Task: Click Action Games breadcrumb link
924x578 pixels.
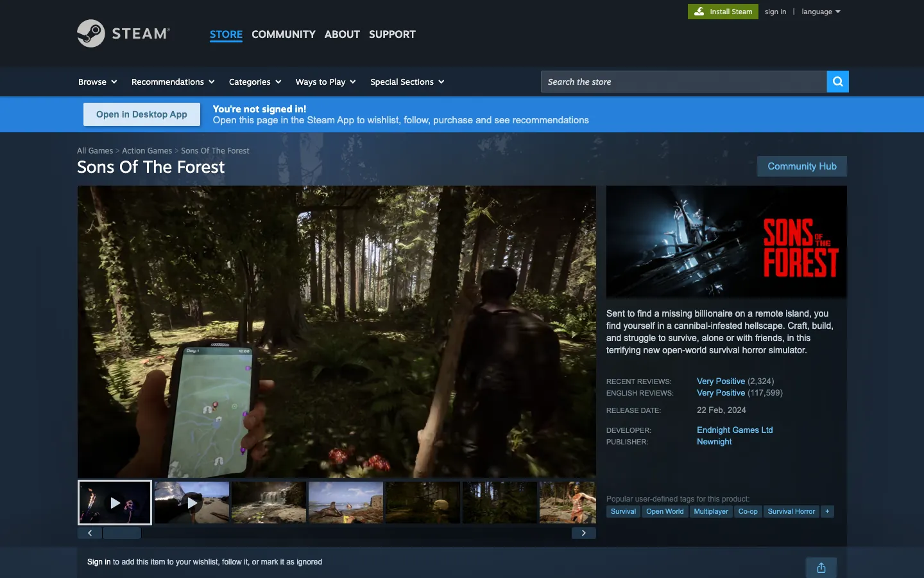Action: pos(147,151)
